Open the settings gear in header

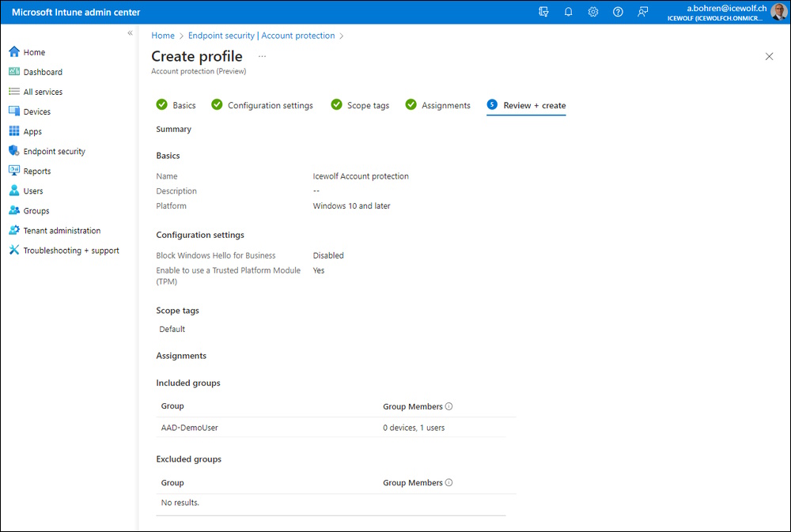592,12
